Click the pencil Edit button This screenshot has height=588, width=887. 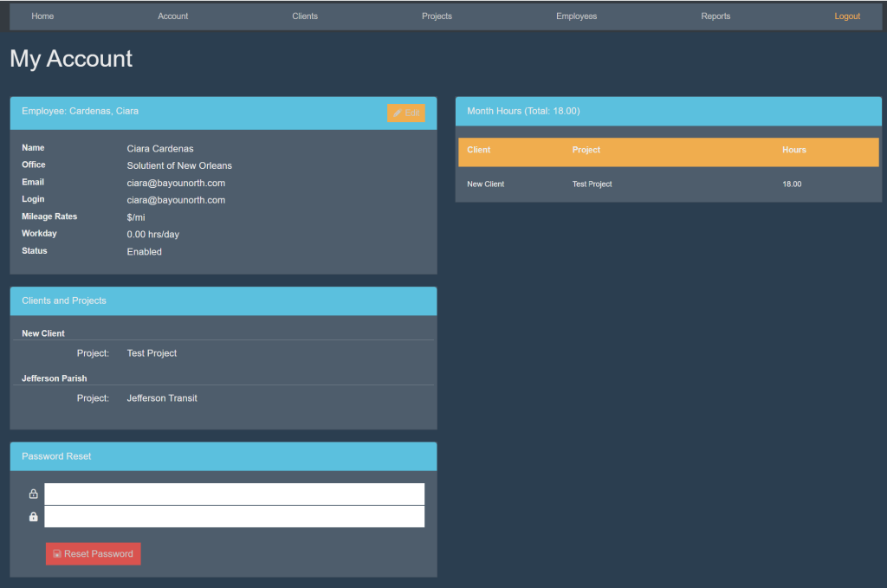click(405, 113)
